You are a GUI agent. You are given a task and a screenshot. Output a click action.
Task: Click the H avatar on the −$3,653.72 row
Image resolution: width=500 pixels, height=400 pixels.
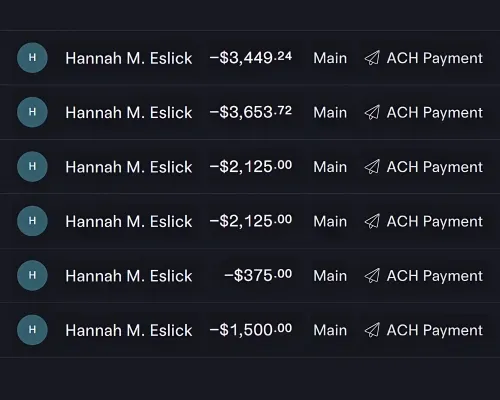point(32,112)
